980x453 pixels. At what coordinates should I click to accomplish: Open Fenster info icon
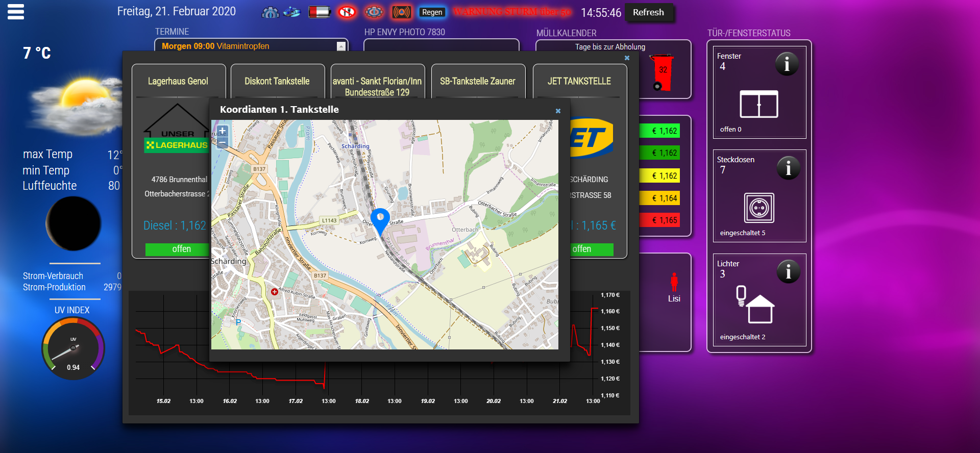787,64
